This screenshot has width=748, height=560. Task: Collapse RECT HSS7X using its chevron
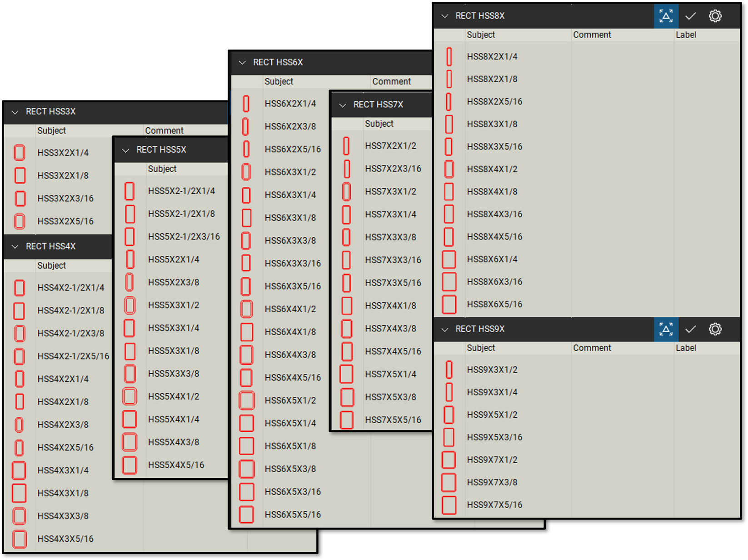(x=342, y=104)
